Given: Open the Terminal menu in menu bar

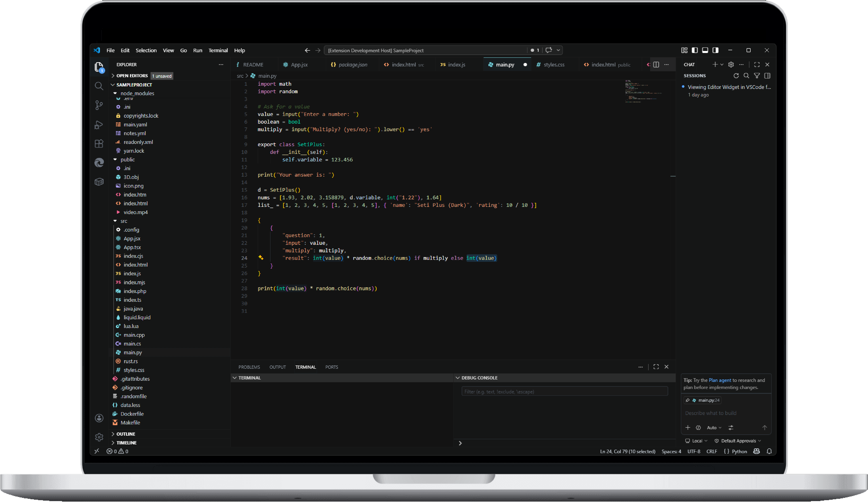Looking at the screenshot, I should pyautogui.click(x=218, y=50).
